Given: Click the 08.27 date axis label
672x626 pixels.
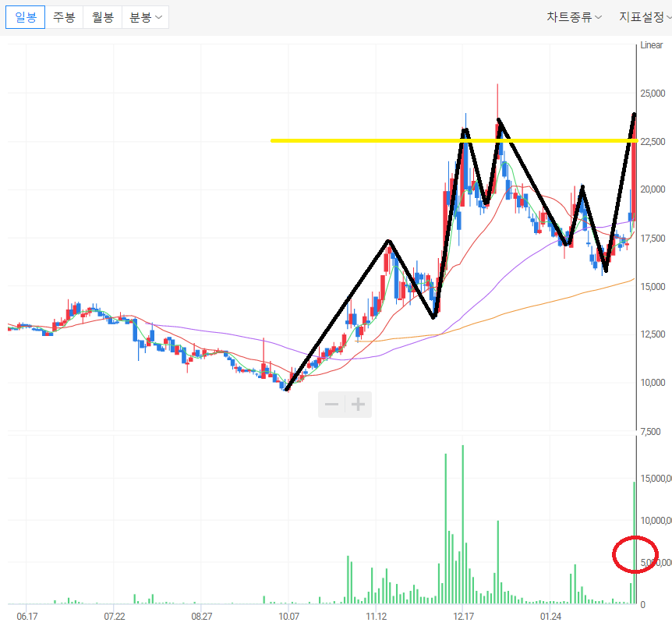Looking at the screenshot, I should click(x=201, y=616).
